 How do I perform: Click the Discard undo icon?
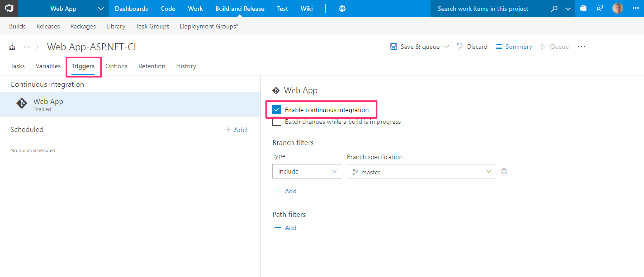[459, 47]
